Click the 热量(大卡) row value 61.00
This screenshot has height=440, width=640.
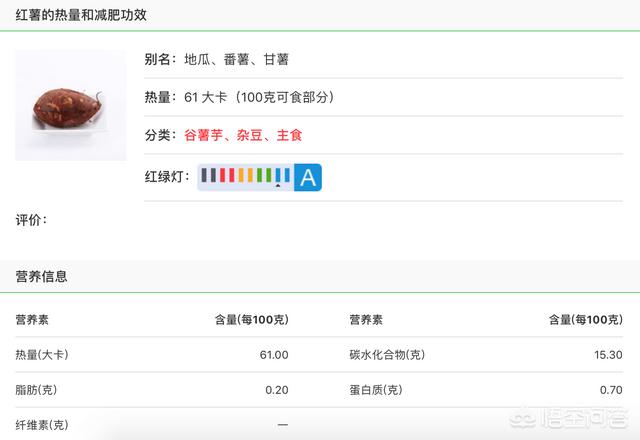pos(273,355)
